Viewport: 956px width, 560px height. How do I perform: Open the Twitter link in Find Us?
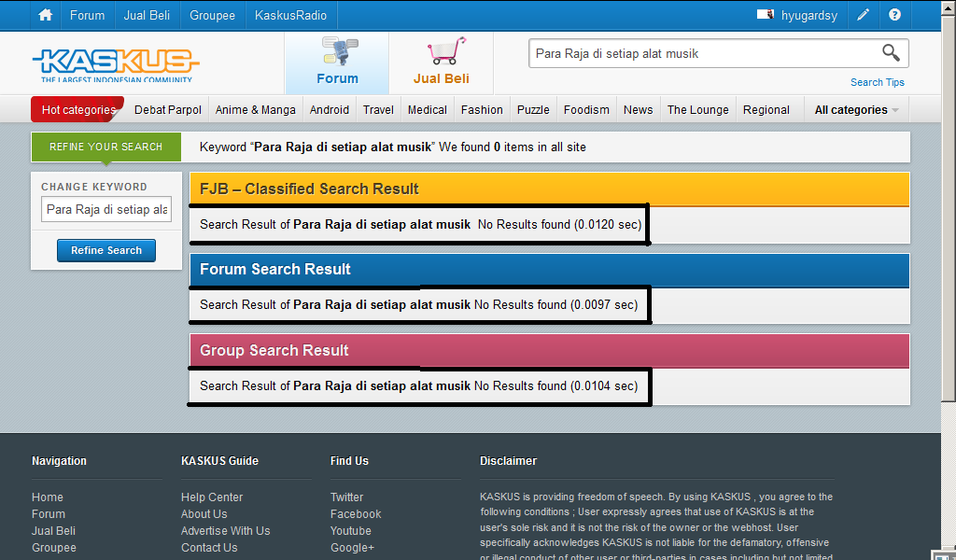[347, 497]
